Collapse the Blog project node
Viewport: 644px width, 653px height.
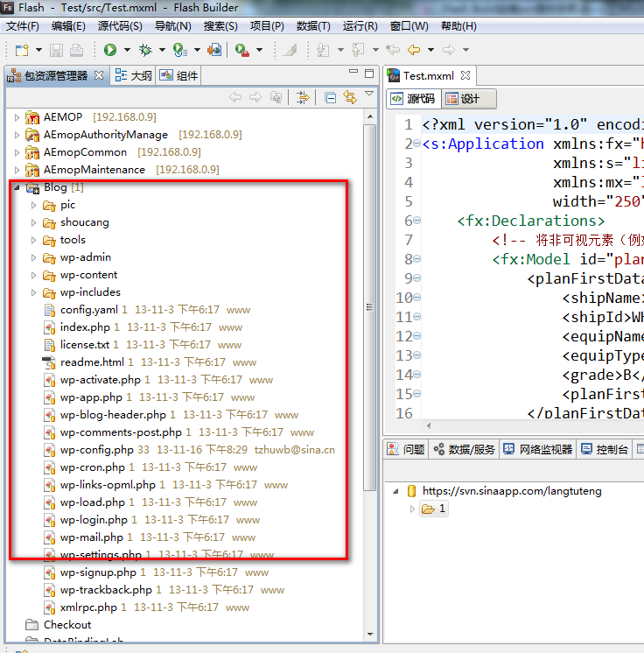click(17, 187)
